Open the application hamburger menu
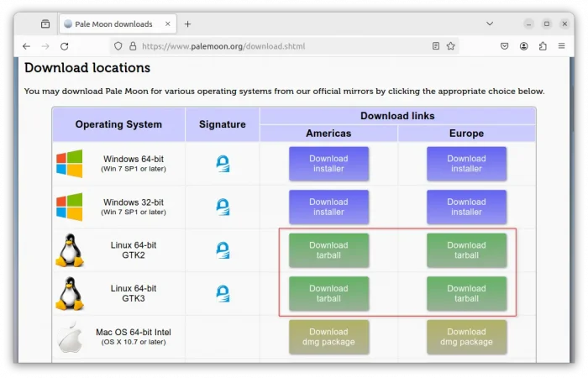588x378 pixels. coord(562,46)
